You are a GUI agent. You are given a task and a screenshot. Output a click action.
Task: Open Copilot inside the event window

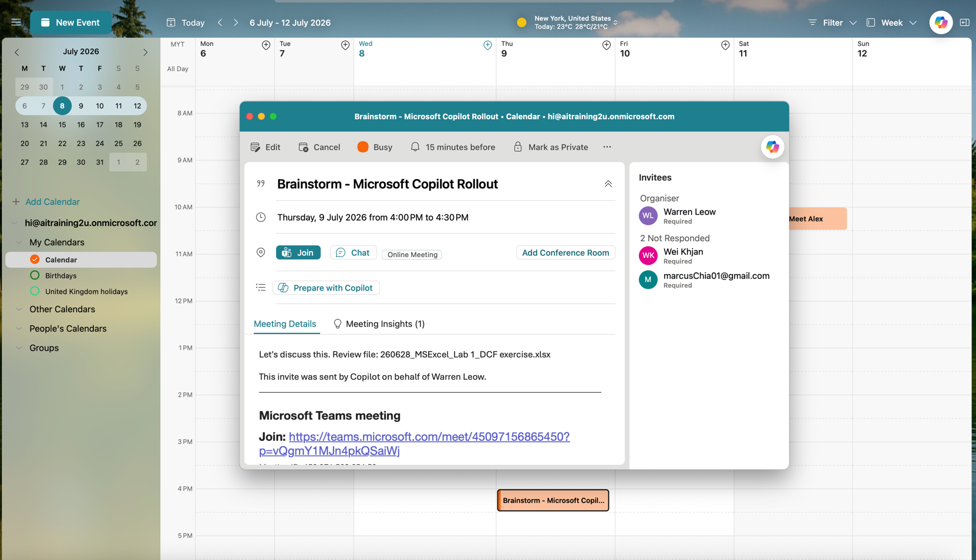click(x=772, y=147)
